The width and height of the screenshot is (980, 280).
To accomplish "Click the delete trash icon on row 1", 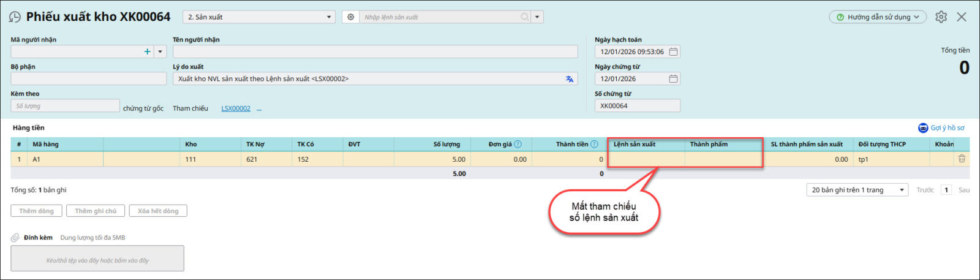I will (962, 159).
